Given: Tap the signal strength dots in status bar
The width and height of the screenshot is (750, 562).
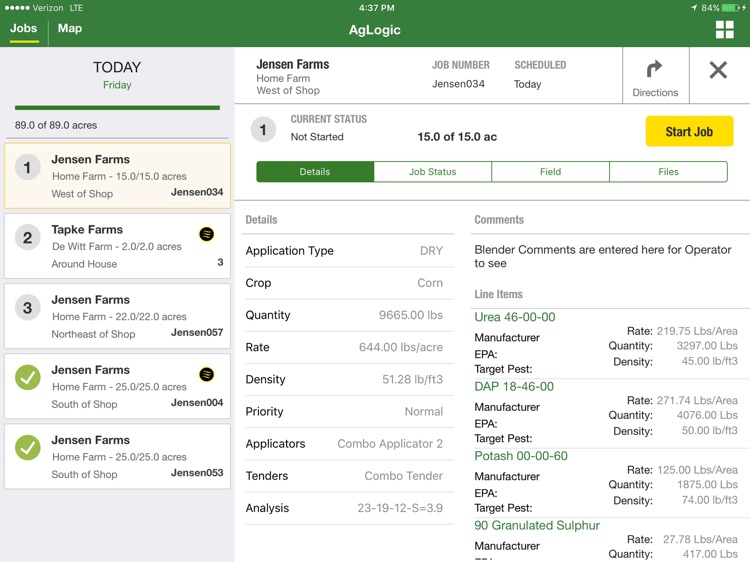Looking at the screenshot, I should [17, 8].
